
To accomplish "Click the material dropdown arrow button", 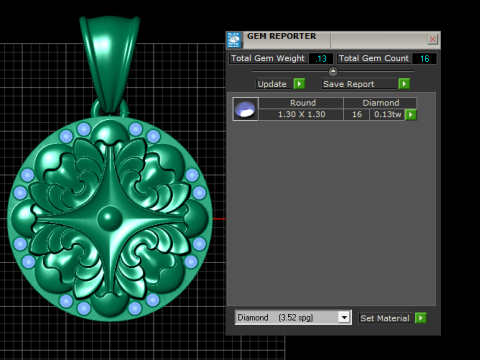I will [344, 317].
